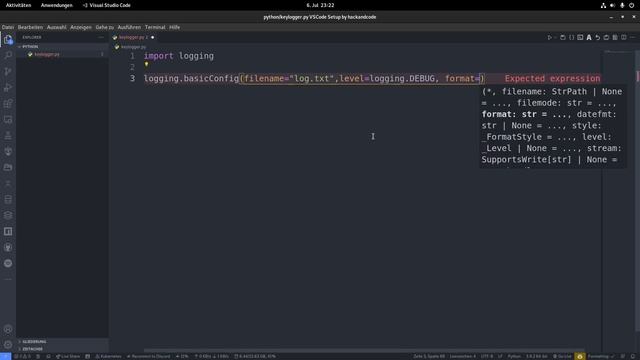The height and width of the screenshot is (360, 640).
Task: Click the lightbulb quick-fix icon on line 2
Action: coord(146,64)
